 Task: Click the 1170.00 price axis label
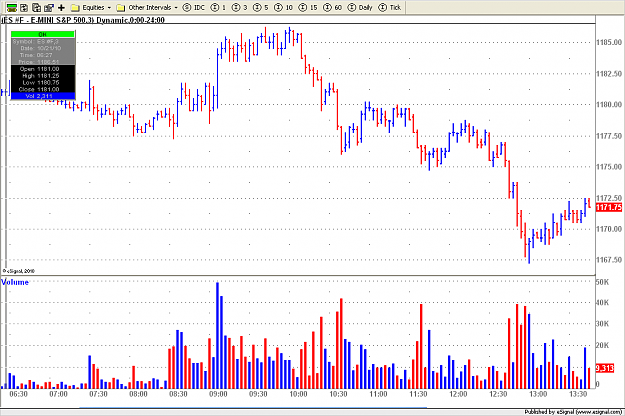(609, 229)
